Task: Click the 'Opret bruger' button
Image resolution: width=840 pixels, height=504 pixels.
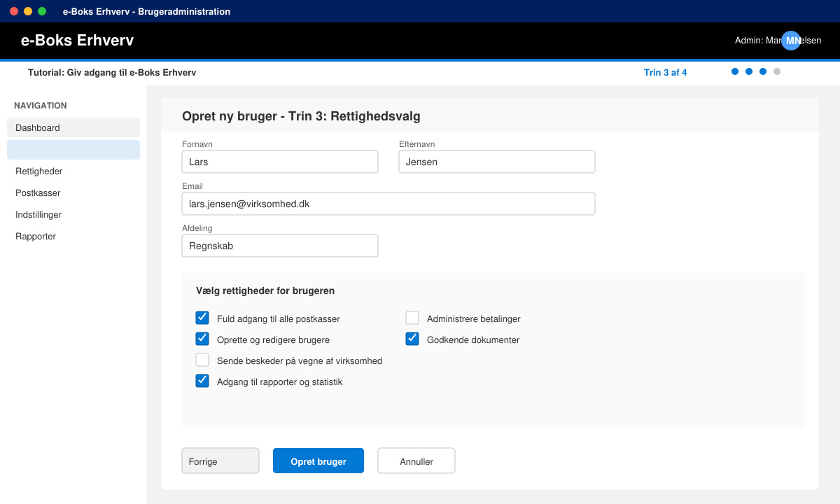Action: [318, 461]
